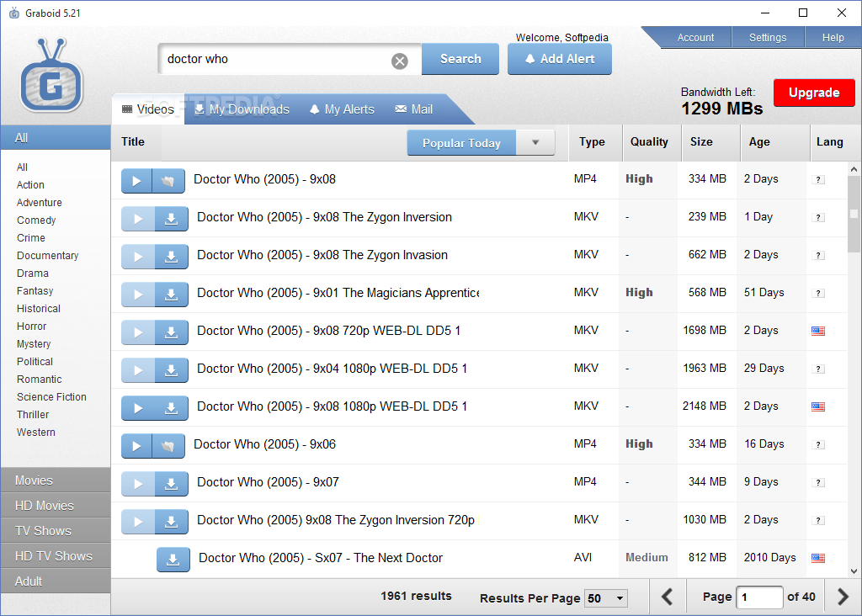Open folder icon for Doctor Who 9x06
This screenshot has height=616, width=862.
[x=168, y=446]
